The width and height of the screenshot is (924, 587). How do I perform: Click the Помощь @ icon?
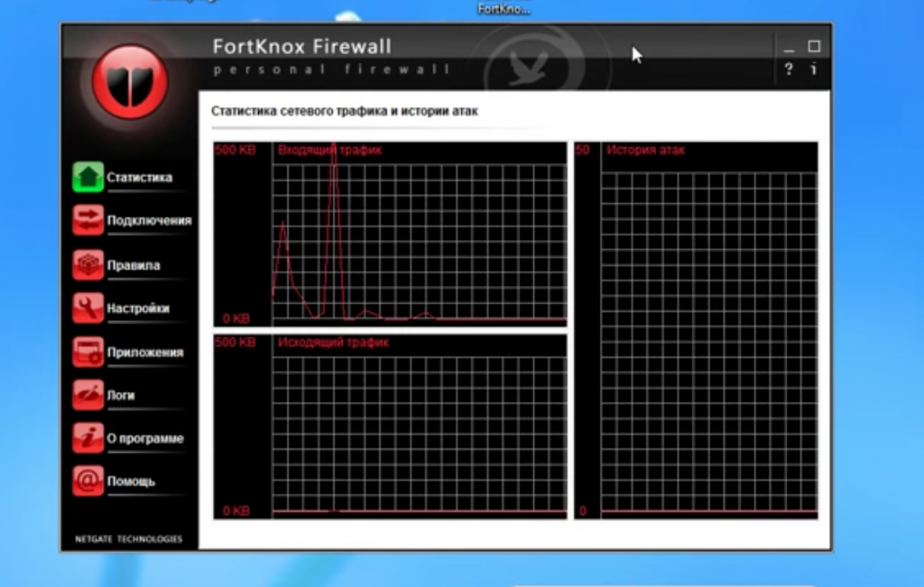click(x=88, y=481)
